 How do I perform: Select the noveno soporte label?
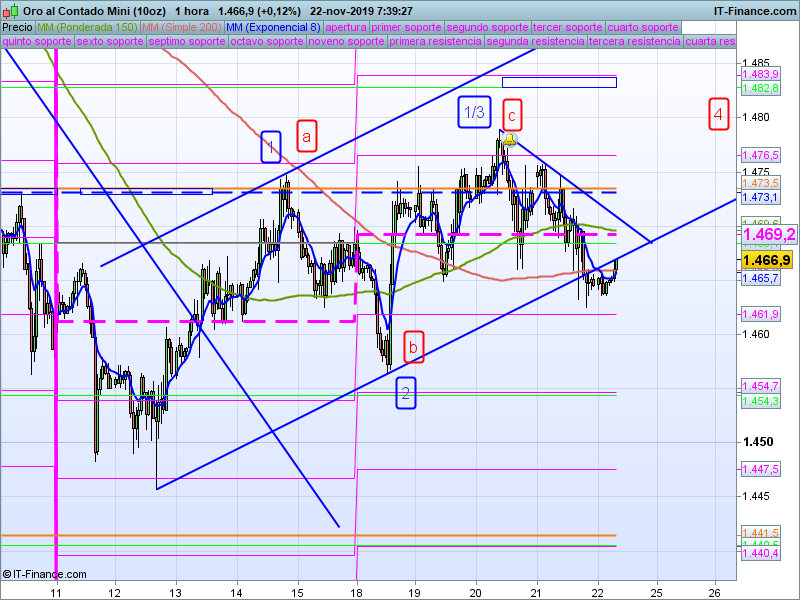346,41
